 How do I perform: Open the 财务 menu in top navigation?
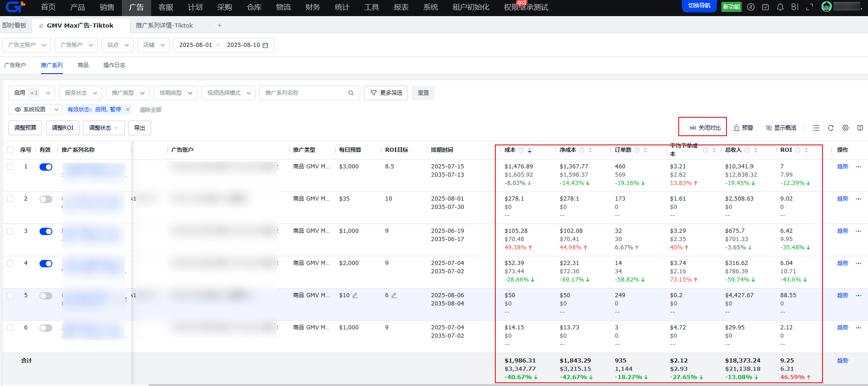pyautogui.click(x=312, y=7)
